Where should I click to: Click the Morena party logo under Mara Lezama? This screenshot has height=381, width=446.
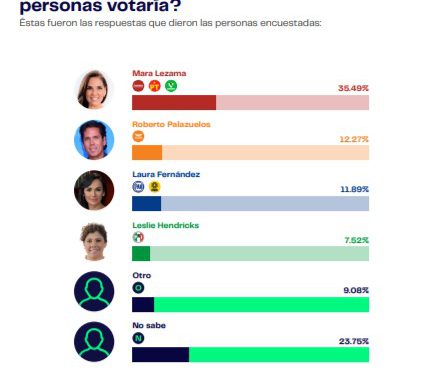(138, 86)
